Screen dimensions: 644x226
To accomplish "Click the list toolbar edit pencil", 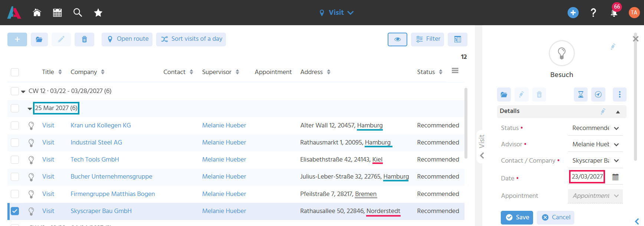I will (x=61, y=39).
